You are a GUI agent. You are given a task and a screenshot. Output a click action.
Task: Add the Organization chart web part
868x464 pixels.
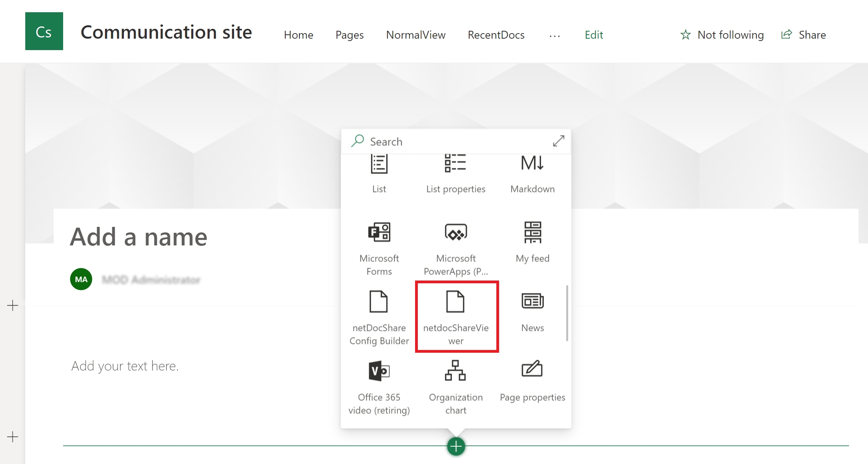coord(456,387)
